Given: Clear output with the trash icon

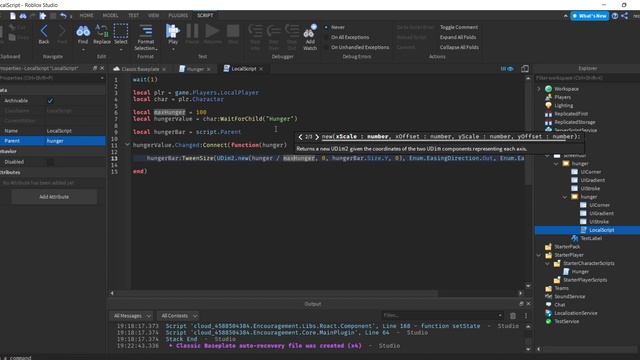Looking at the screenshot, I should (513, 316).
